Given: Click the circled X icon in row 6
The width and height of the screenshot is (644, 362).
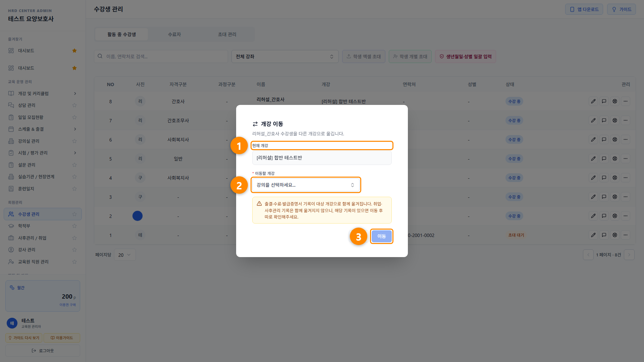Looking at the screenshot, I should 615,139.
